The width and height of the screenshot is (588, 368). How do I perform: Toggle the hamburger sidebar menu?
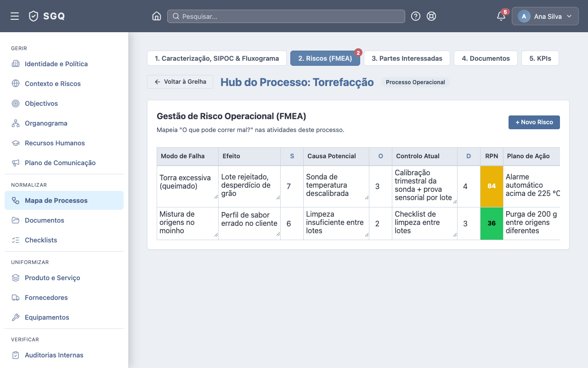coord(15,16)
